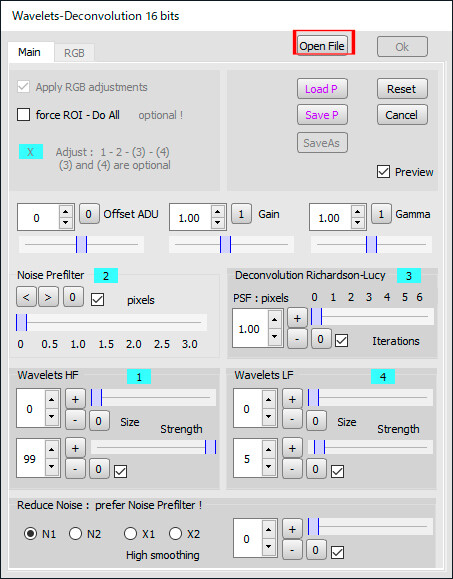453x579 pixels.
Task: Select the Main tab
Action: (x=29, y=52)
